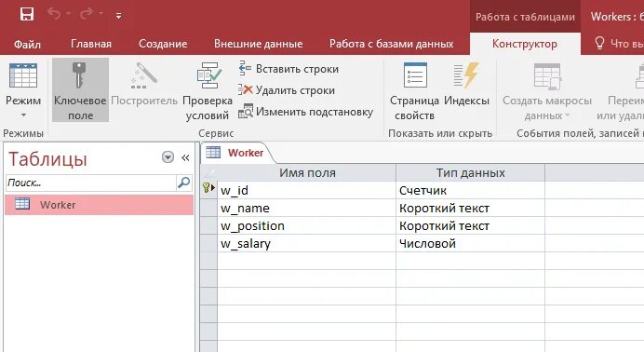Open the Внешние данные tab

[x=258, y=44]
